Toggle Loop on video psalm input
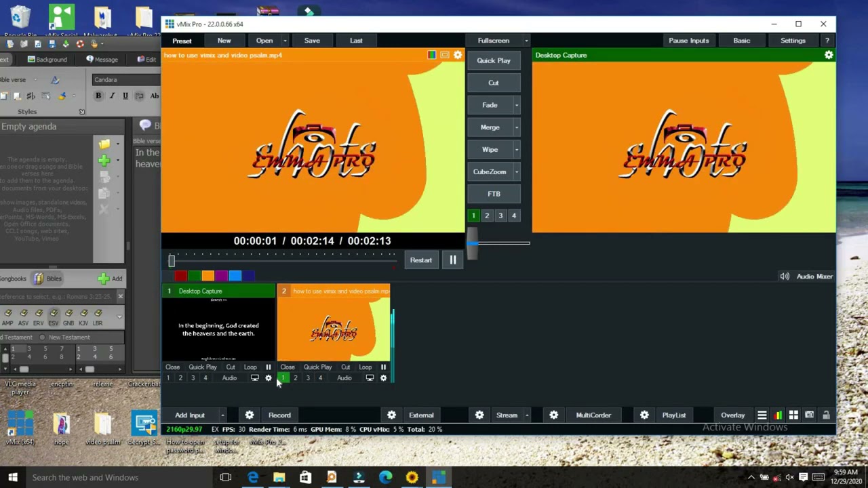Image resolution: width=868 pixels, height=488 pixels. [x=366, y=367]
